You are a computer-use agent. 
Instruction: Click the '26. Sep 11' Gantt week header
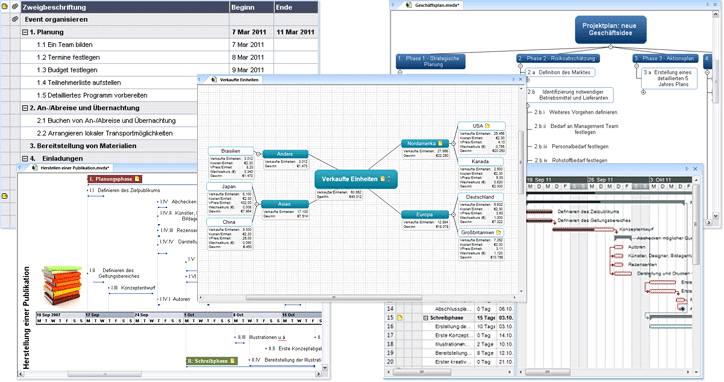(618, 180)
